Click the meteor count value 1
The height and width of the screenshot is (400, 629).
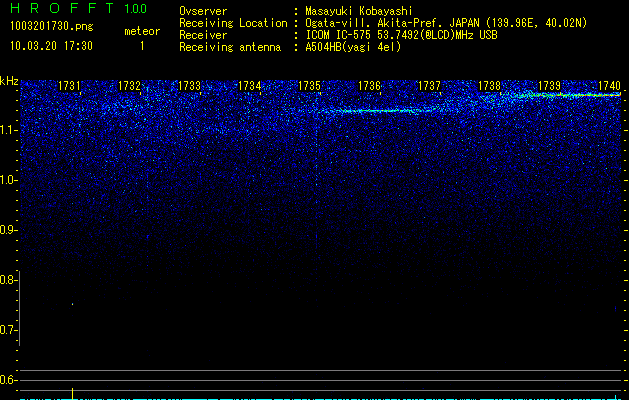pos(142,46)
